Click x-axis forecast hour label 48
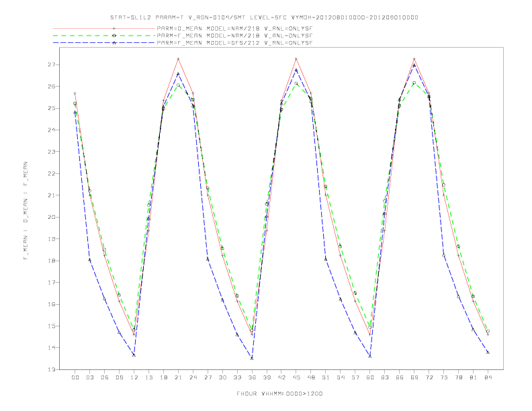The width and height of the screenshot is (532, 411). click(x=311, y=377)
